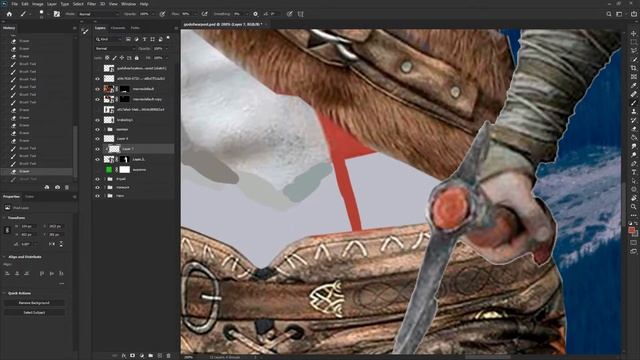The image size is (640, 360).
Task: Open the collapsed brush panel icon beside Layers
Action: tap(85, 31)
